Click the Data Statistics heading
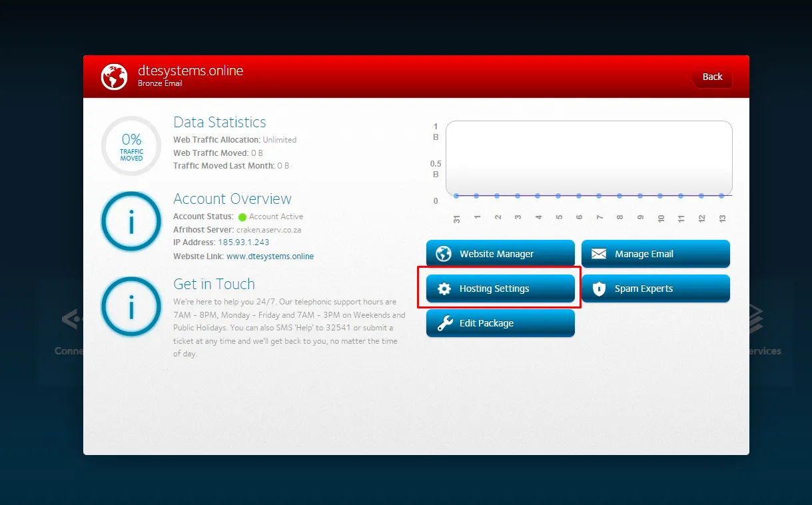 tap(219, 122)
